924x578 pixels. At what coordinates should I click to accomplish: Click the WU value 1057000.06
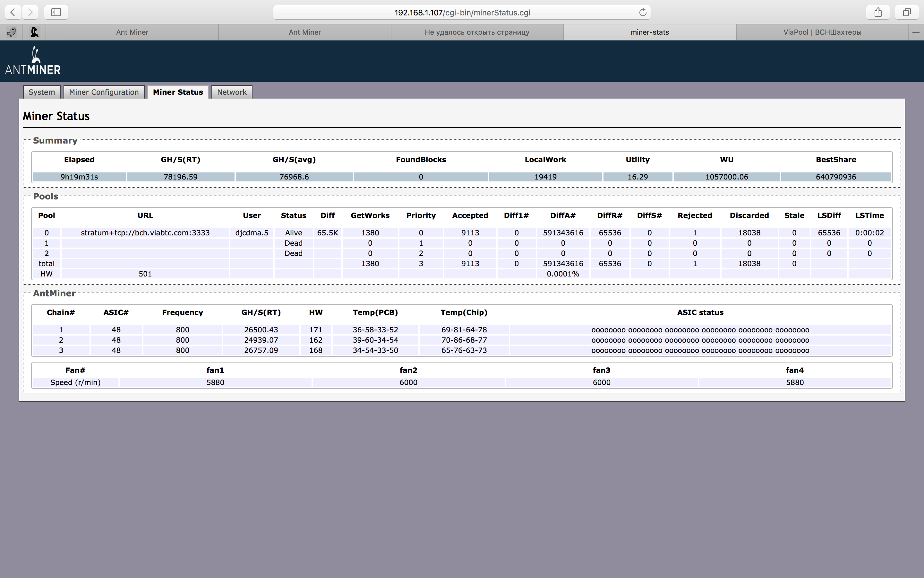point(727,177)
